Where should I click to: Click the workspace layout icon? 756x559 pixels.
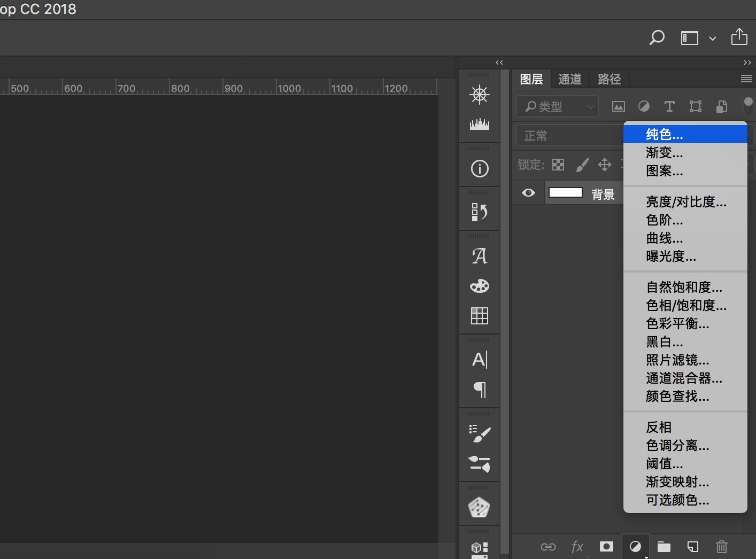click(x=690, y=38)
